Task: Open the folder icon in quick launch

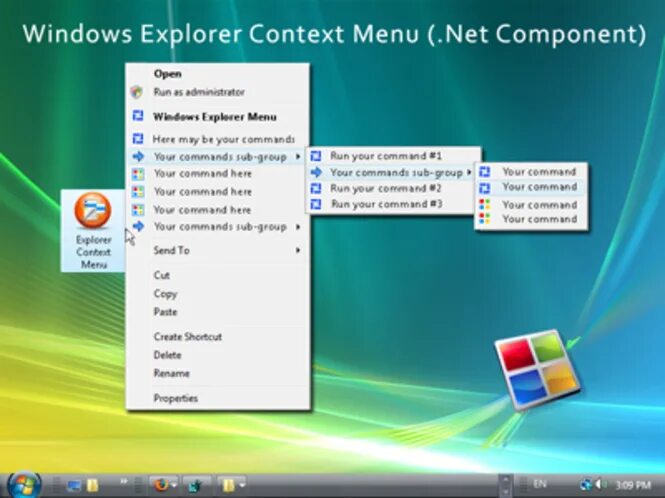Action: pos(93,485)
